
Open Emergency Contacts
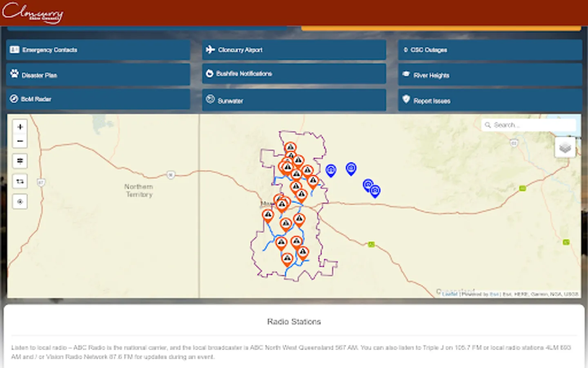98,50
